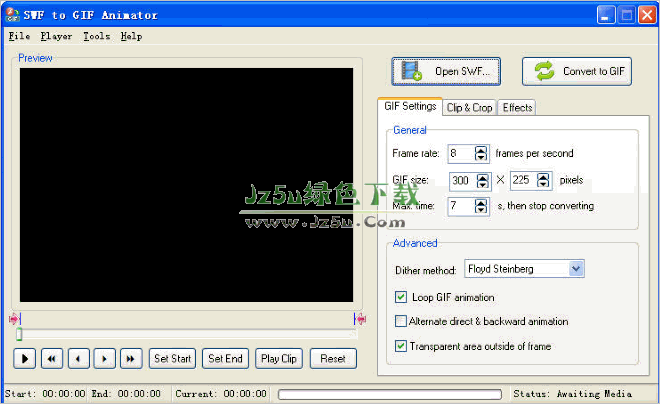Click the Open SWF film icon button
Viewport: 660px width, 404px height.
point(446,72)
